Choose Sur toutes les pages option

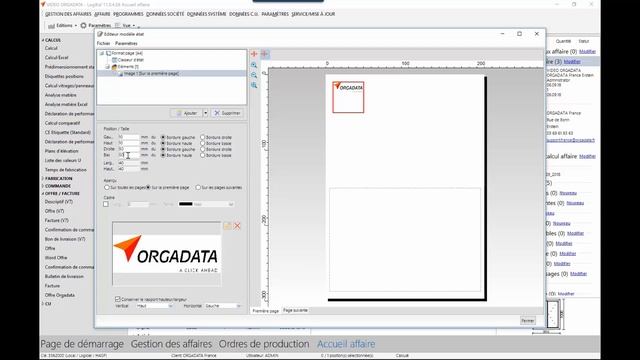(107, 187)
